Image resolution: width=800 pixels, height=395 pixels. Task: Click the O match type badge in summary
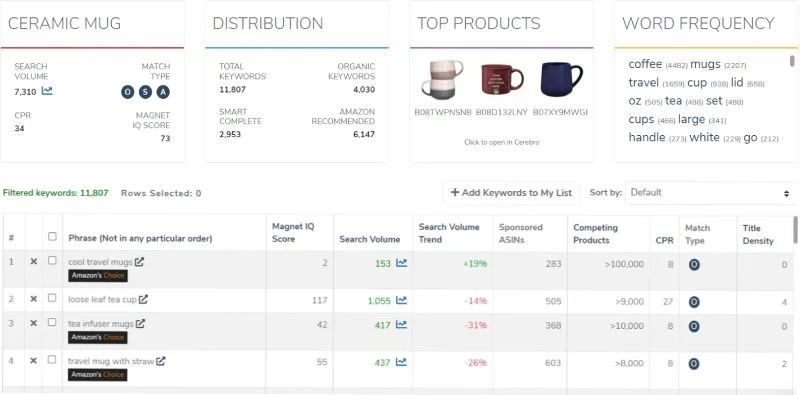(x=128, y=92)
